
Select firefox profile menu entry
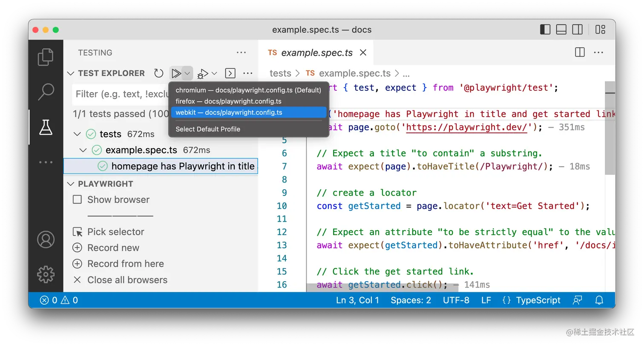[x=249, y=101]
